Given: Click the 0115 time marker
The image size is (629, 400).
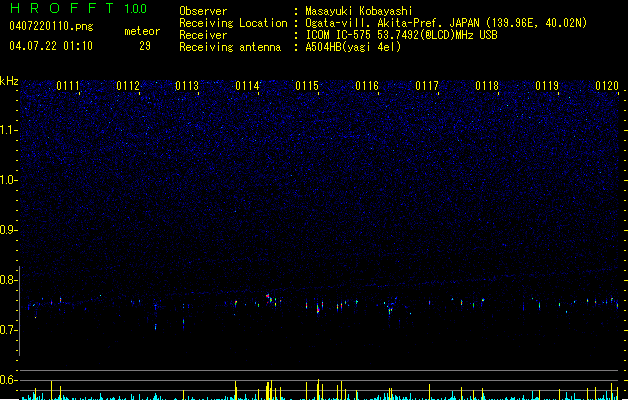Looking at the screenshot, I should pos(307,86).
